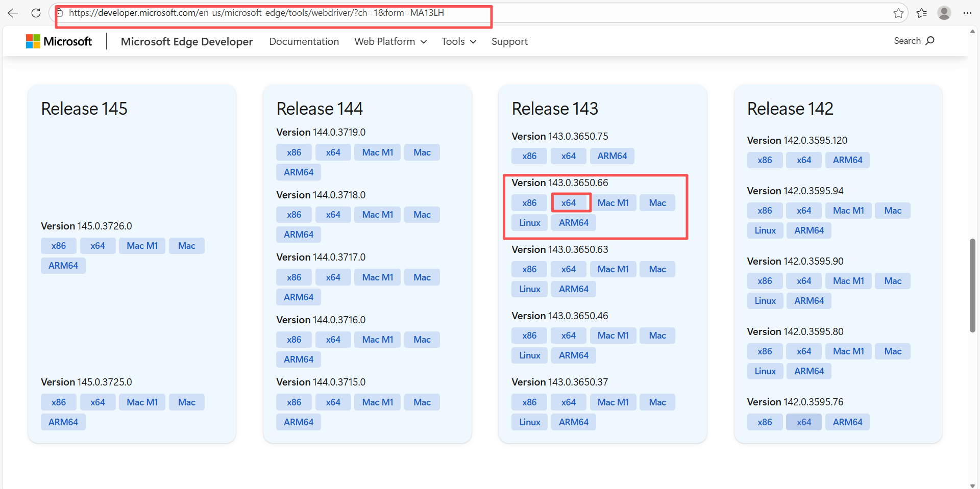
Task: Download ARM64 for Version 144.0.3715.0
Action: pyautogui.click(x=299, y=422)
